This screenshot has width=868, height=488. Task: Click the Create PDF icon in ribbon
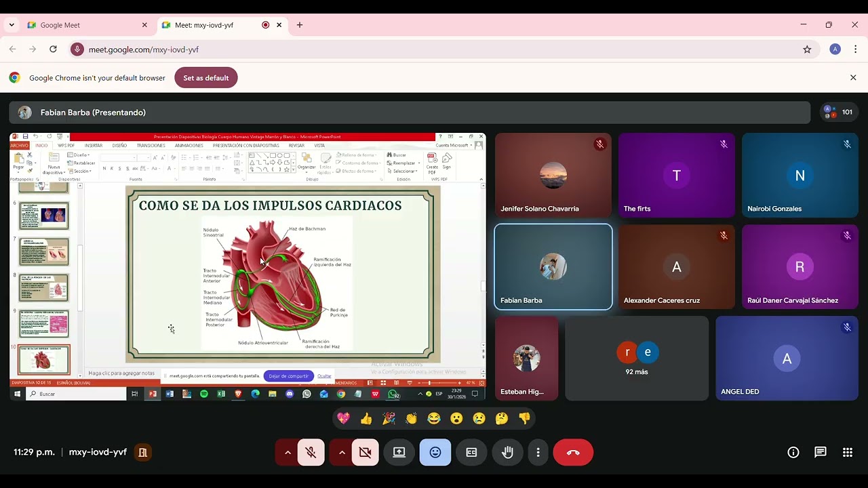pyautogui.click(x=432, y=163)
